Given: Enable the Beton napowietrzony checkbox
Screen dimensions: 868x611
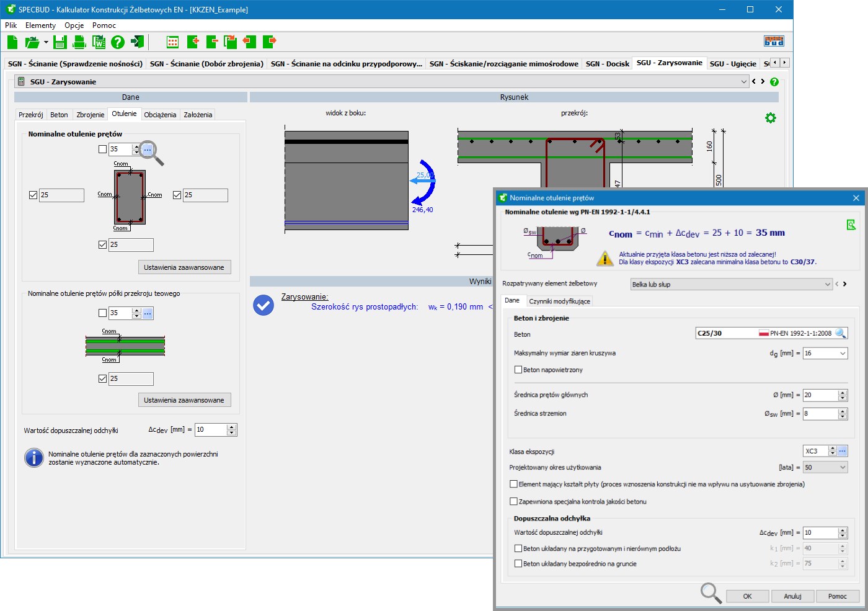Looking at the screenshot, I should tap(518, 370).
